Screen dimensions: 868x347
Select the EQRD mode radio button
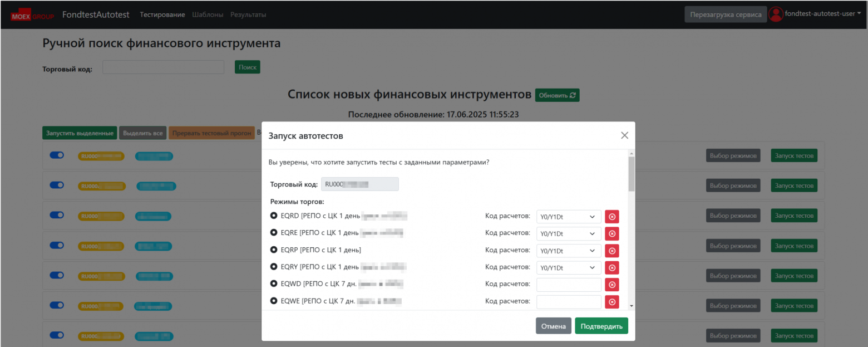[x=273, y=216]
